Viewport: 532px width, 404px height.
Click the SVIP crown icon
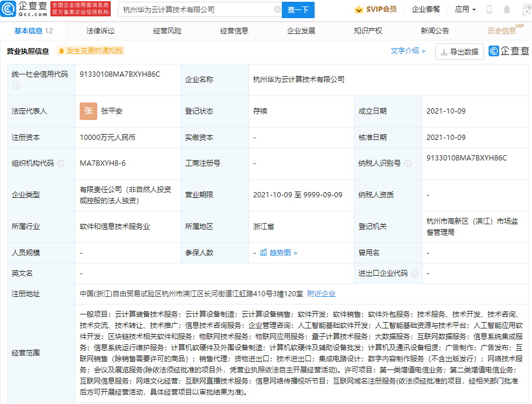pos(358,9)
